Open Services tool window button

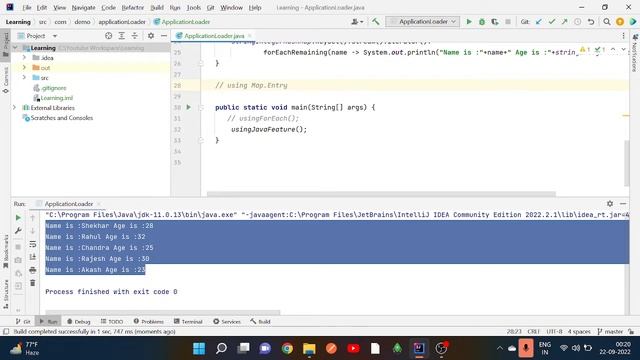pos(227,322)
